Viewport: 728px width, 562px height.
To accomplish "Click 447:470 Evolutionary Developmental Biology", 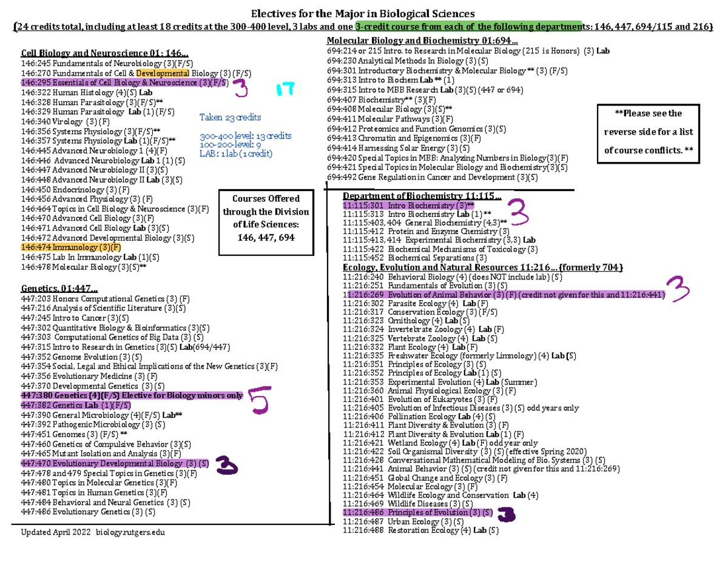I will pyautogui.click(x=114, y=463).
